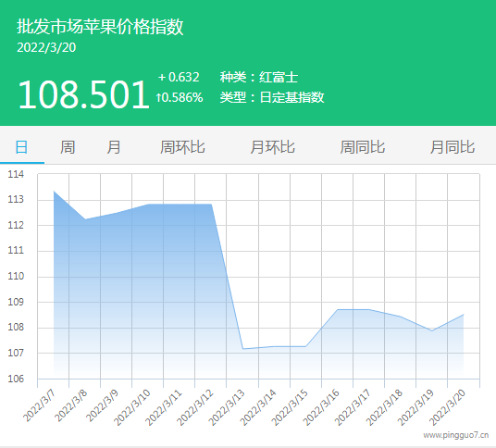
Task: Click the chart data point at 2022/3/7
Action: click(x=54, y=191)
